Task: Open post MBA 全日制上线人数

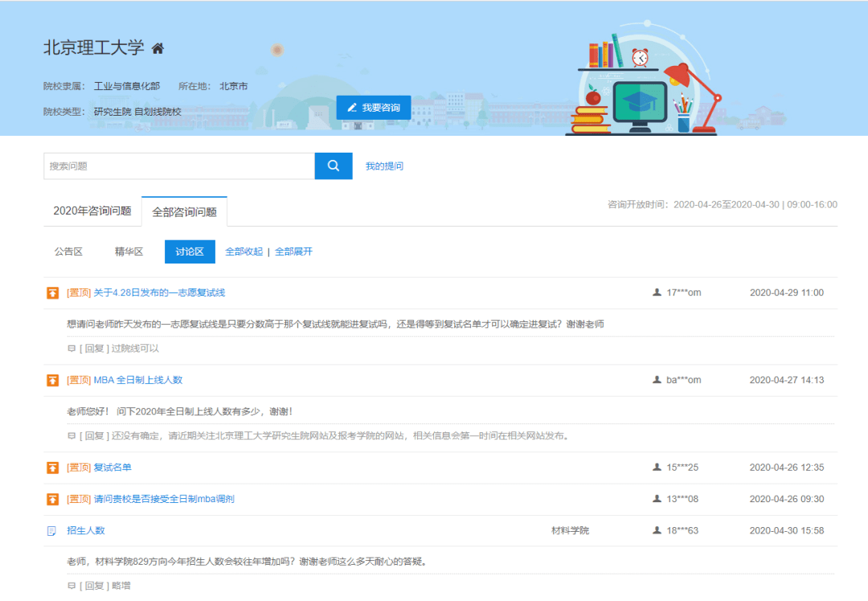Action: click(x=138, y=380)
